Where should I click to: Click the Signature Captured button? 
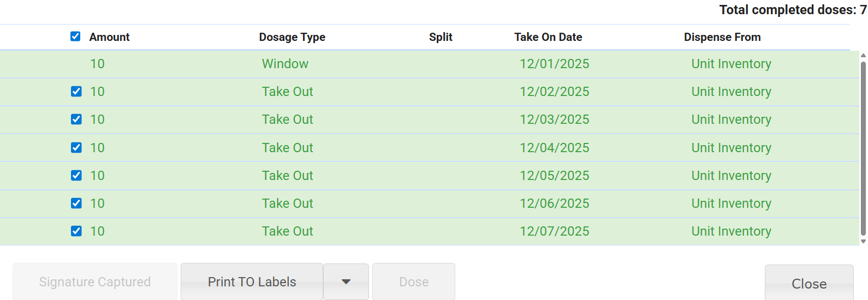(95, 281)
